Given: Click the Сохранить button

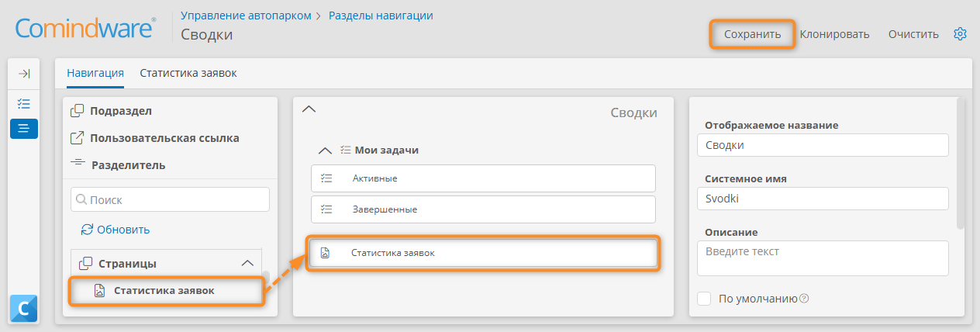Looking at the screenshot, I should tap(752, 34).
